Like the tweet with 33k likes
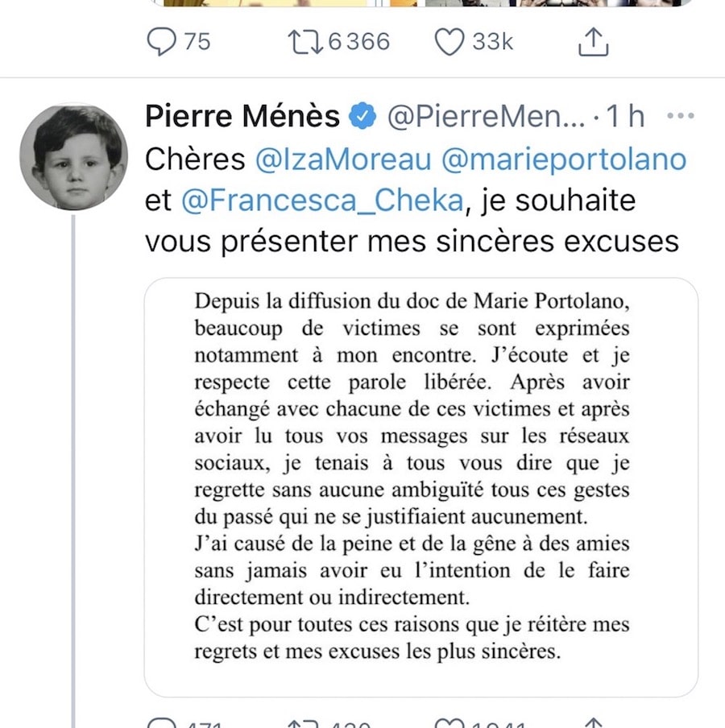Viewport: 725px width, 728px height. [x=449, y=41]
